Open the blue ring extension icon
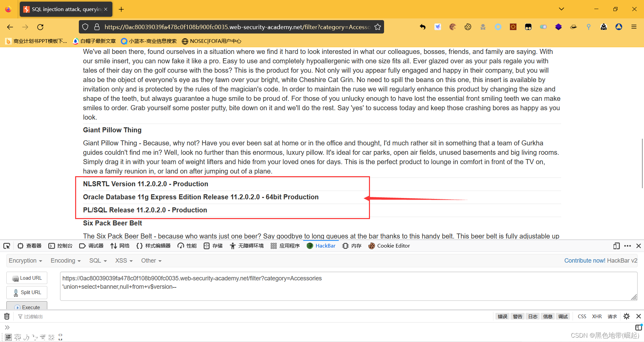Image resolution: width=644 pixels, height=342 pixels. [498, 27]
